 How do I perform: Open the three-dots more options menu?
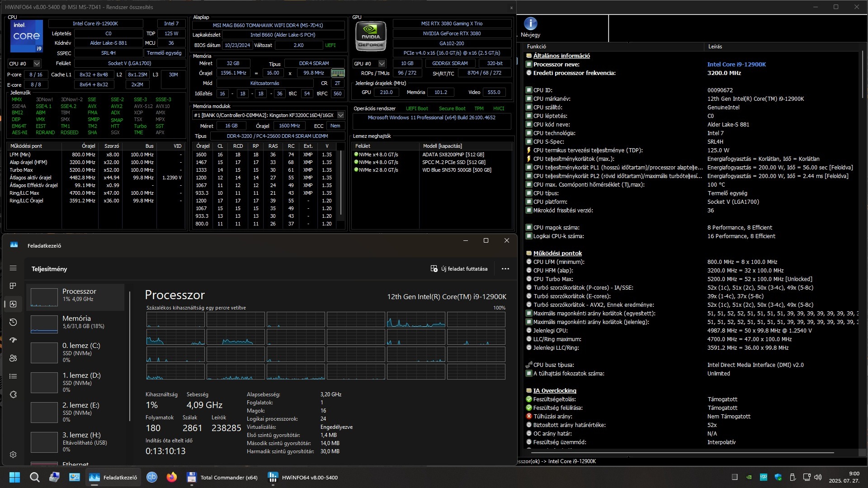tap(505, 269)
